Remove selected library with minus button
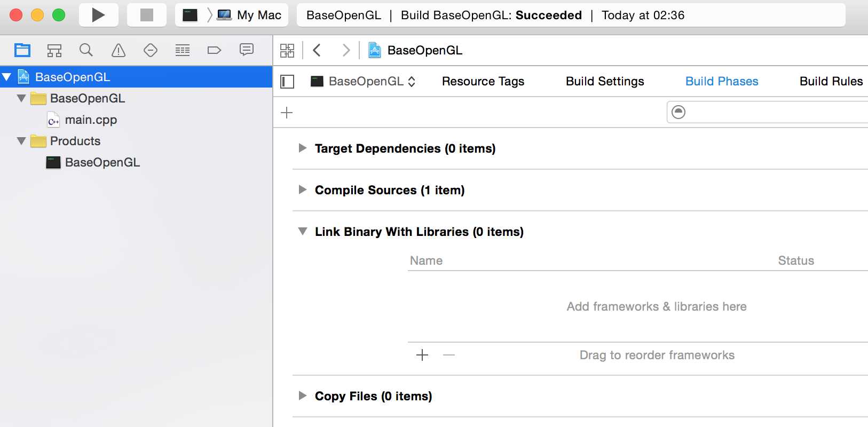The width and height of the screenshot is (868, 427). tap(449, 355)
